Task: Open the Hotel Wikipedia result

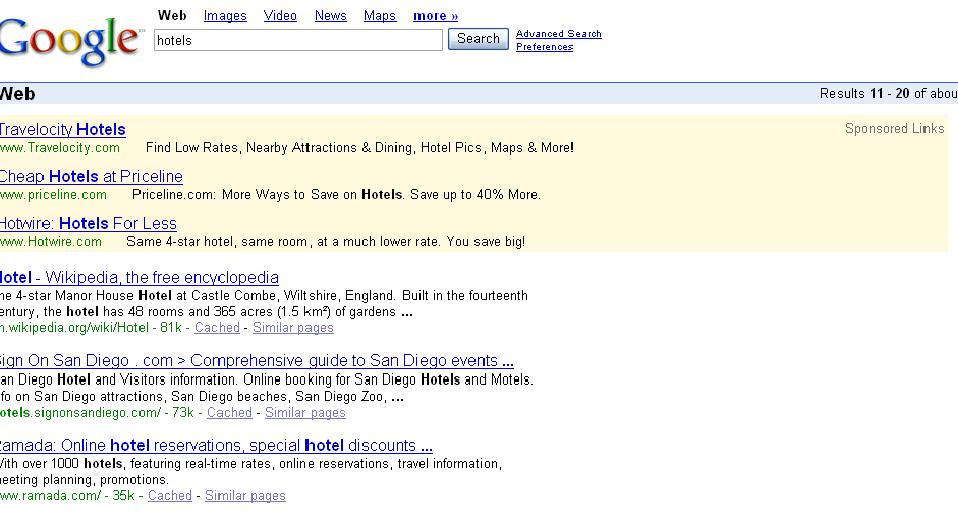Action: 138,277
